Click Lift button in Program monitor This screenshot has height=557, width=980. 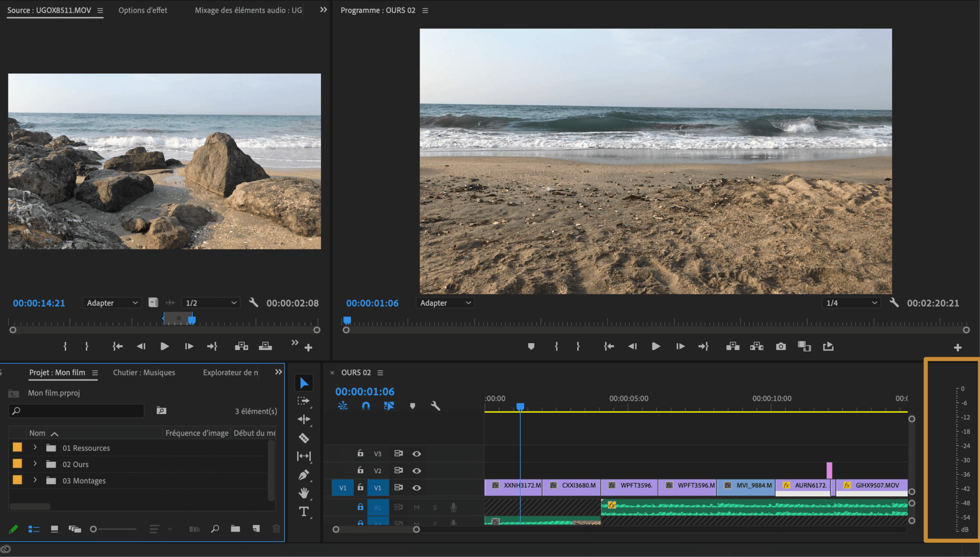coord(733,346)
